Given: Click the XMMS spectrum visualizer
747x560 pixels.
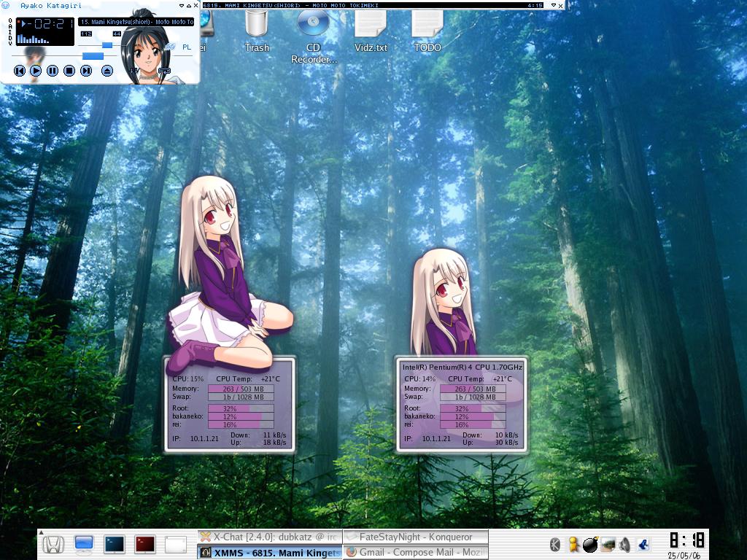Looking at the screenshot, I should coord(34,39).
